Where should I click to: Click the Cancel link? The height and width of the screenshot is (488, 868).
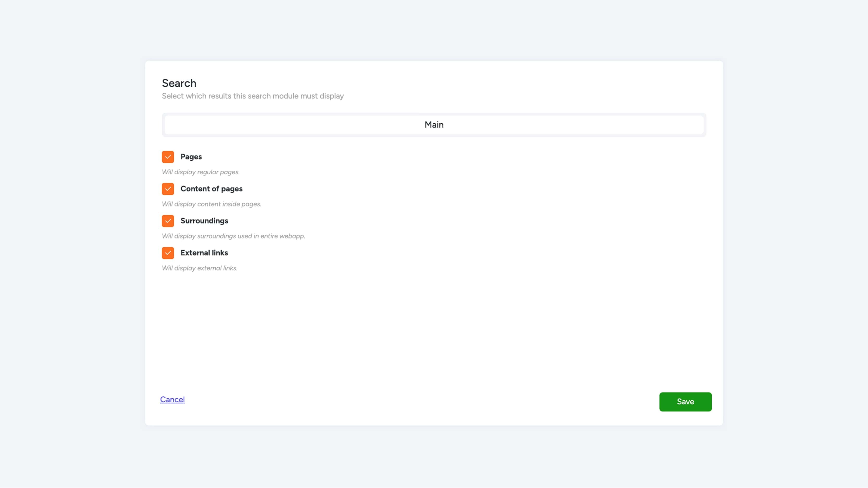click(172, 400)
